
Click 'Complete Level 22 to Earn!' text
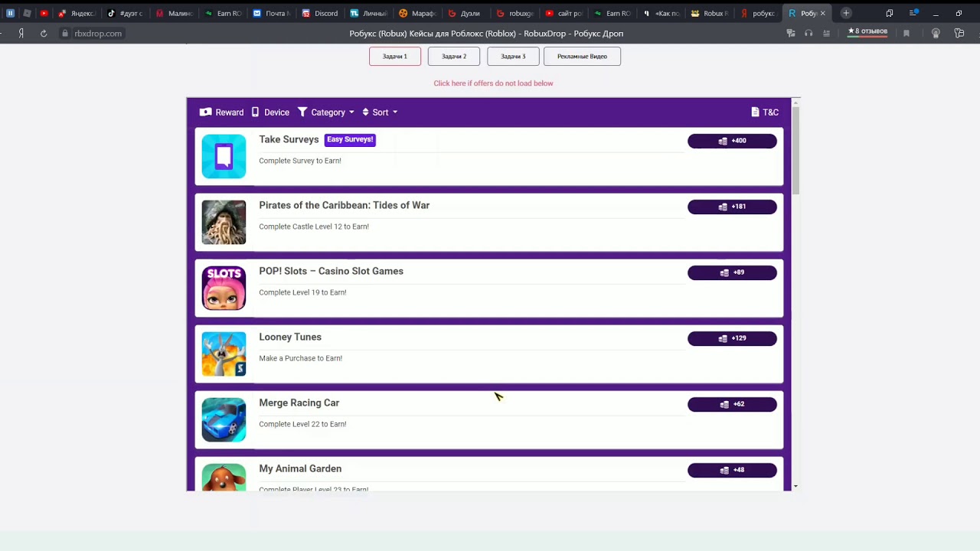(x=302, y=424)
